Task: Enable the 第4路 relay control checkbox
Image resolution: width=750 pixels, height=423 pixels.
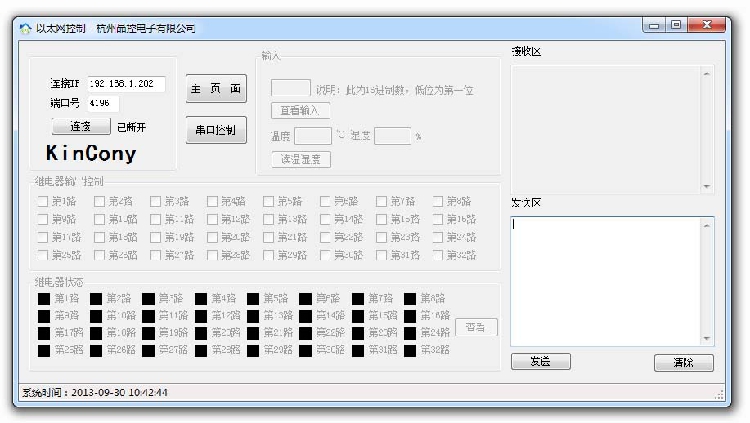Action: tap(212, 201)
